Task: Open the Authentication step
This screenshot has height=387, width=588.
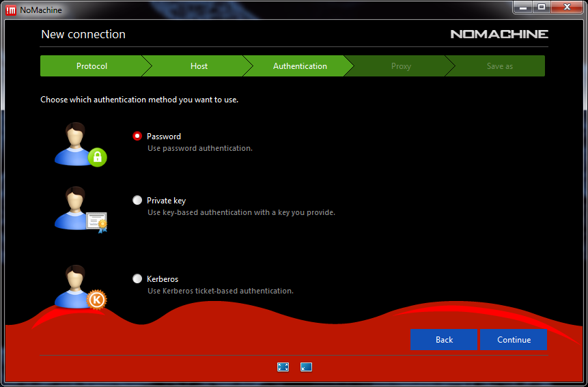Action: point(300,66)
